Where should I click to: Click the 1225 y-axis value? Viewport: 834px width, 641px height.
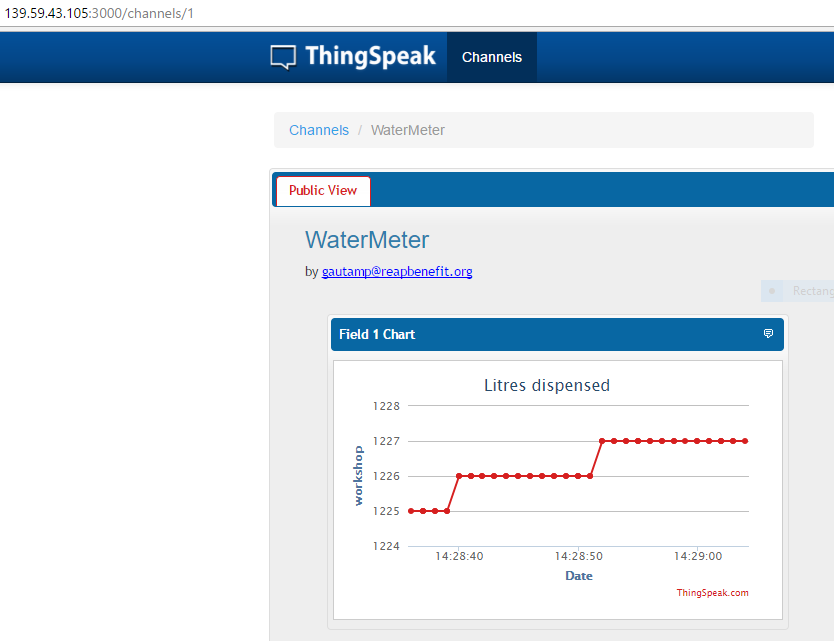point(386,511)
